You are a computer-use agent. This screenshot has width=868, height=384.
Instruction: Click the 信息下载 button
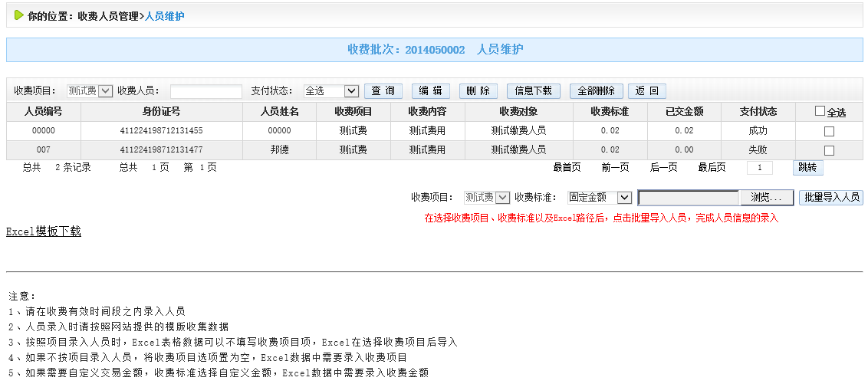click(x=534, y=91)
